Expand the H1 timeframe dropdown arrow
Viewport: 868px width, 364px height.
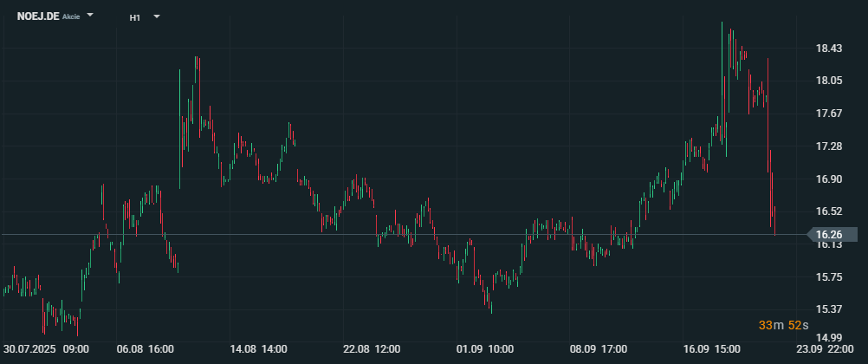click(x=157, y=16)
